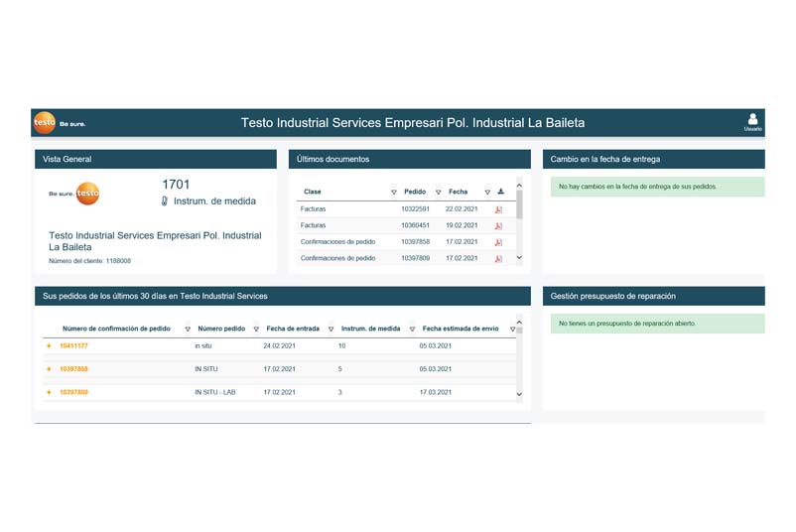Open filter for Instrum. de medida column
The width and height of the screenshot is (796, 532).
point(412,329)
